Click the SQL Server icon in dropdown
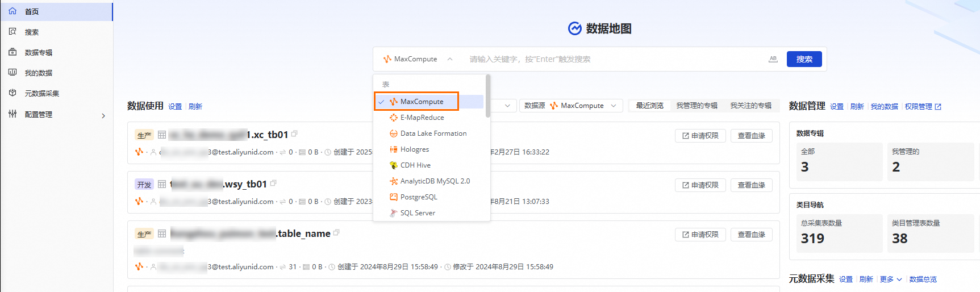 [393, 213]
